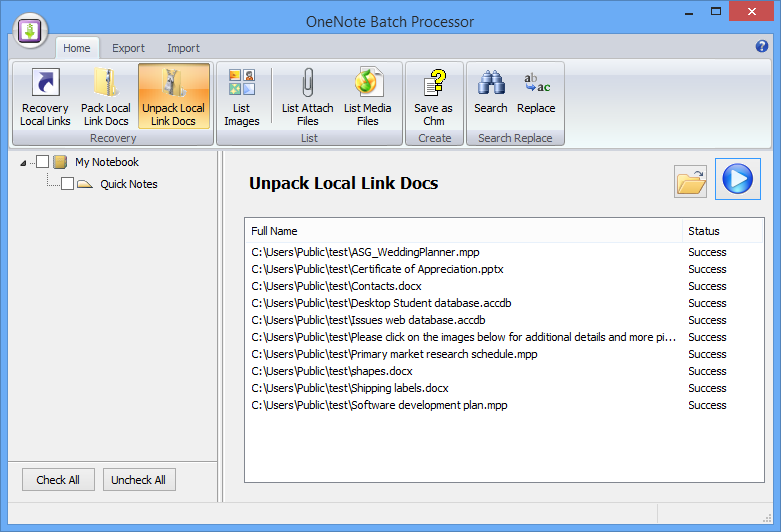Click the Check All button
The height and width of the screenshot is (532, 781).
point(58,480)
